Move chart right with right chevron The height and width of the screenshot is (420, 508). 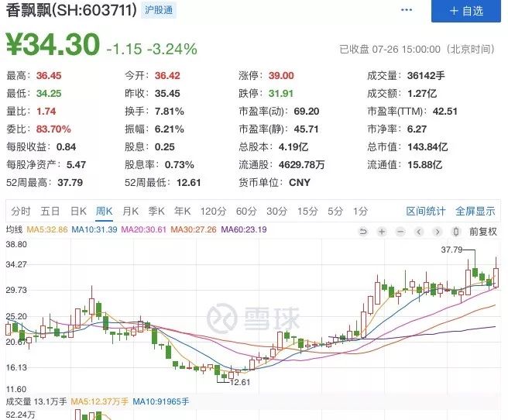pos(438,232)
